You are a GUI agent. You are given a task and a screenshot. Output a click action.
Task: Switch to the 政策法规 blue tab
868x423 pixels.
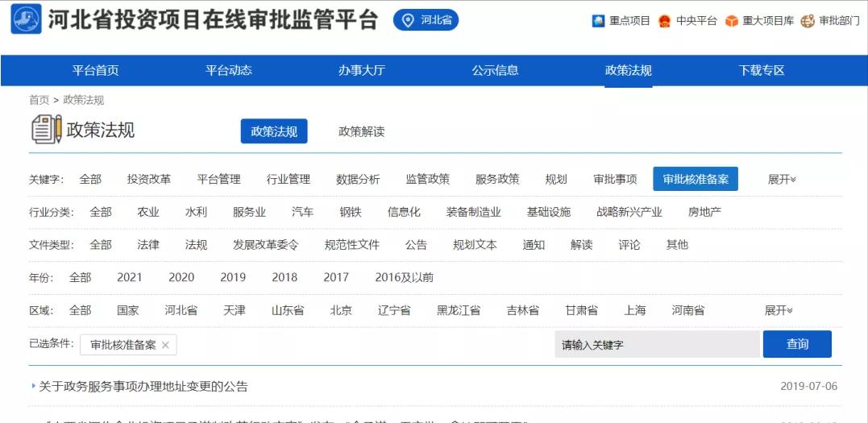274,131
